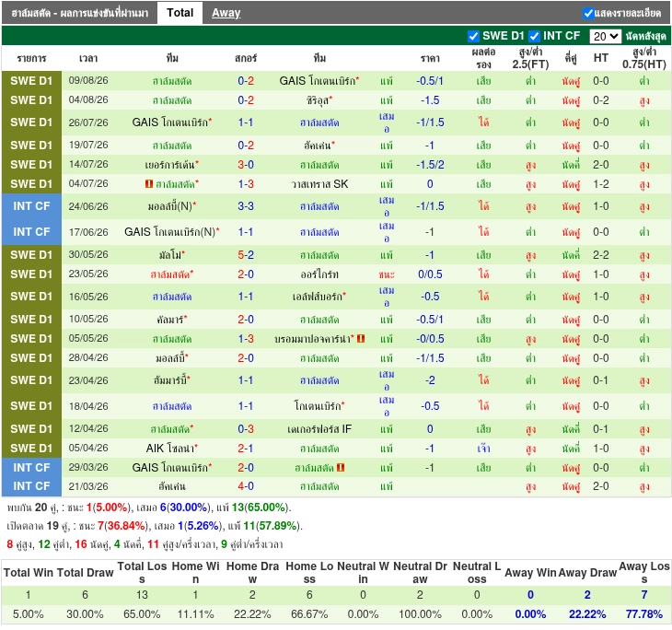Uncheck the SWE D1 league filter
Screen dimensions: 672x630
point(473,36)
